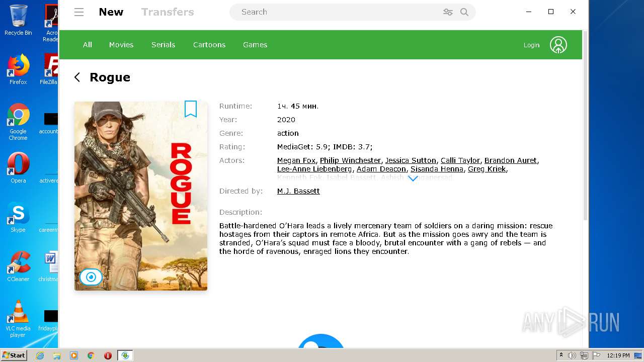Image resolution: width=644 pixels, height=362 pixels.
Task: Select the Movies category
Action: tap(121, 45)
